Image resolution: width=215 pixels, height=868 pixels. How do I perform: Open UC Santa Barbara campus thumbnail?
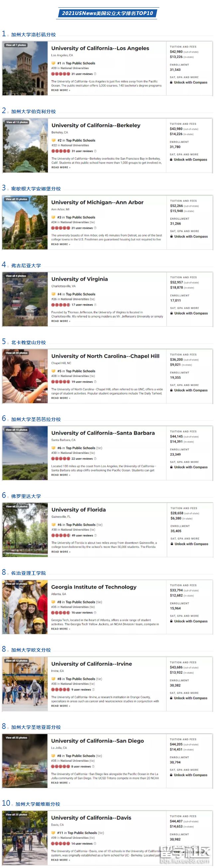point(25,453)
